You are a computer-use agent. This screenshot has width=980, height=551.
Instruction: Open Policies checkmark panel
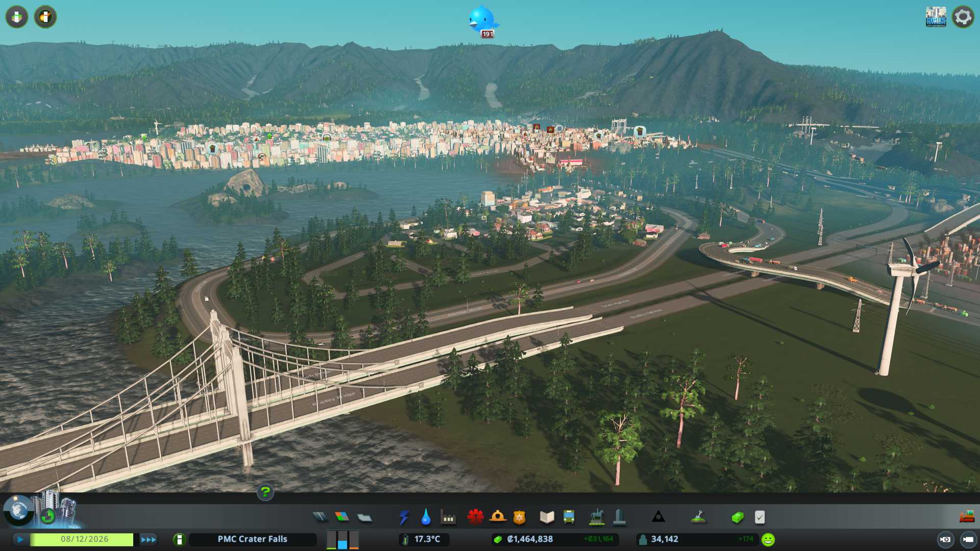pos(759,517)
